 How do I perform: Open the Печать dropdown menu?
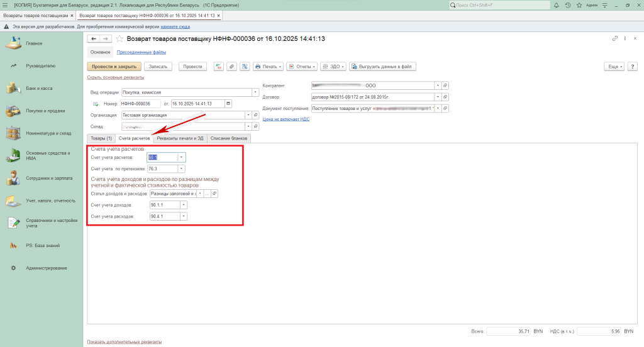[268, 66]
